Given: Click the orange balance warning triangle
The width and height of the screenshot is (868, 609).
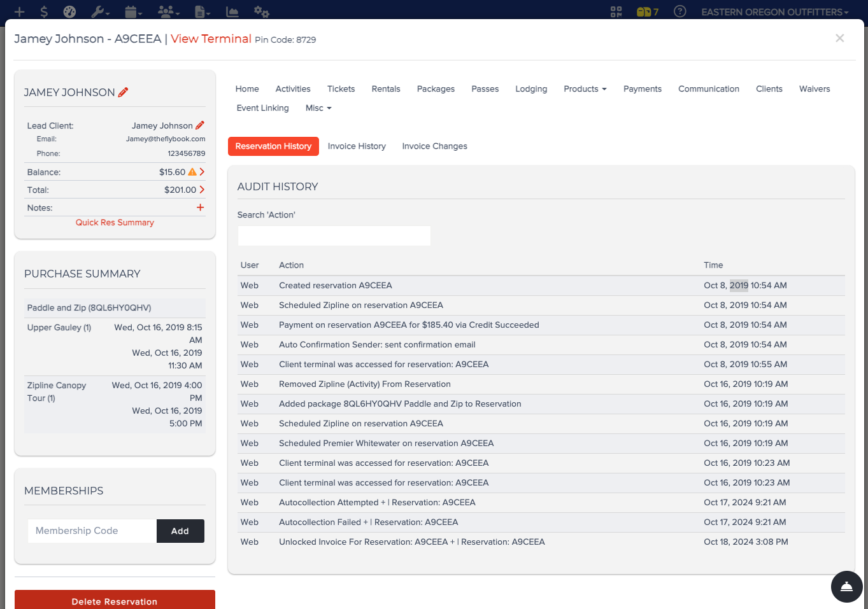Looking at the screenshot, I should pos(192,172).
